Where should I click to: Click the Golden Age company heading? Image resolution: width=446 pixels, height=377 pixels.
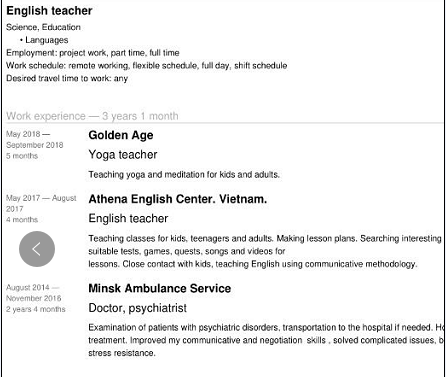(x=121, y=135)
